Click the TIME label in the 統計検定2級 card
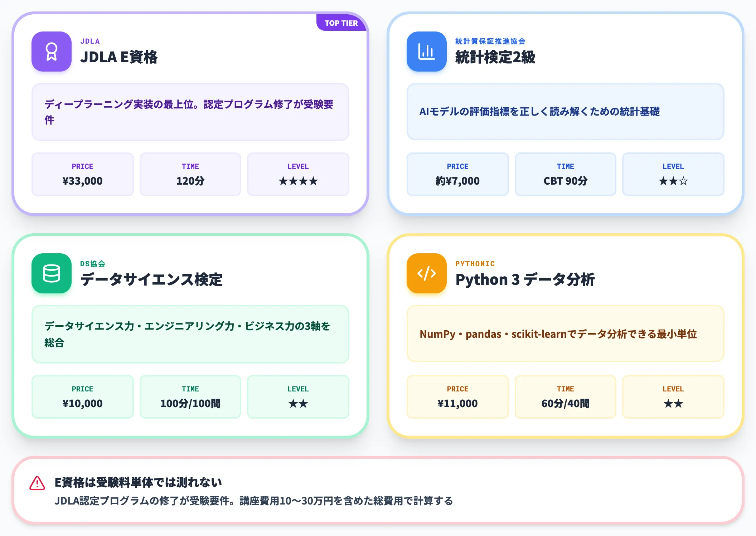The image size is (756, 536). click(565, 166)
